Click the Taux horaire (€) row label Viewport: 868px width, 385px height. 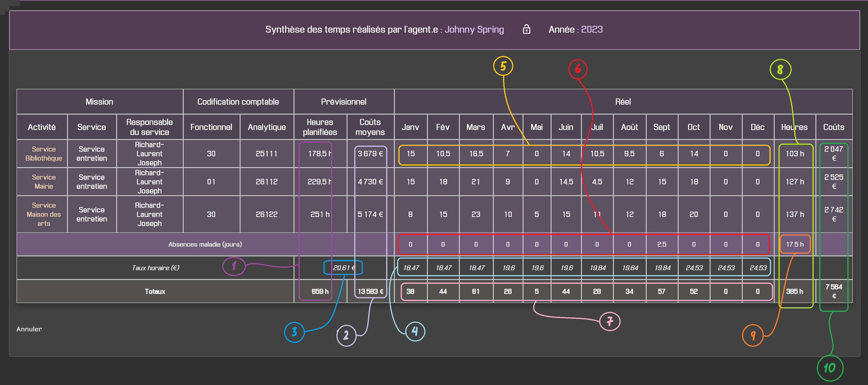[155, 268]
